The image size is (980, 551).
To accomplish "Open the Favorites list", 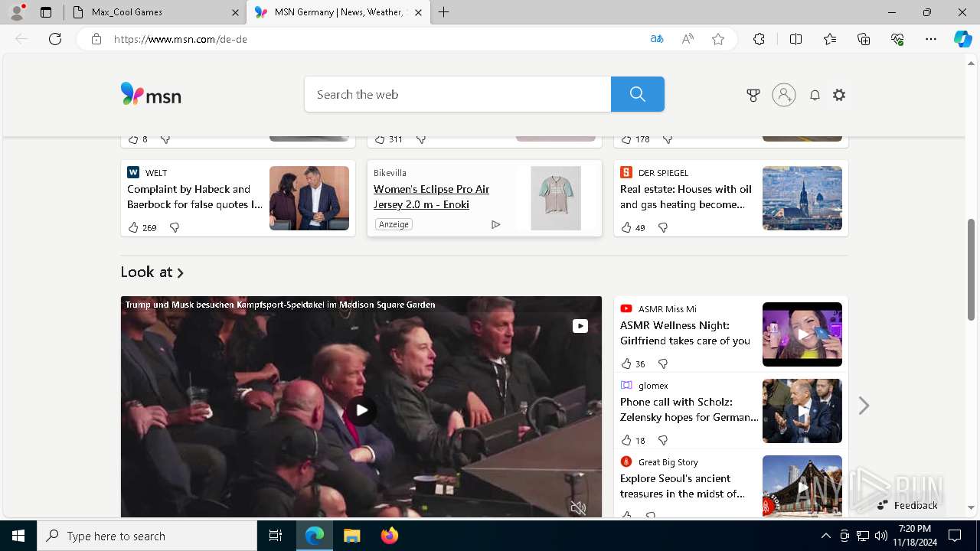I will pyautogui.click(x=830, y=39).
